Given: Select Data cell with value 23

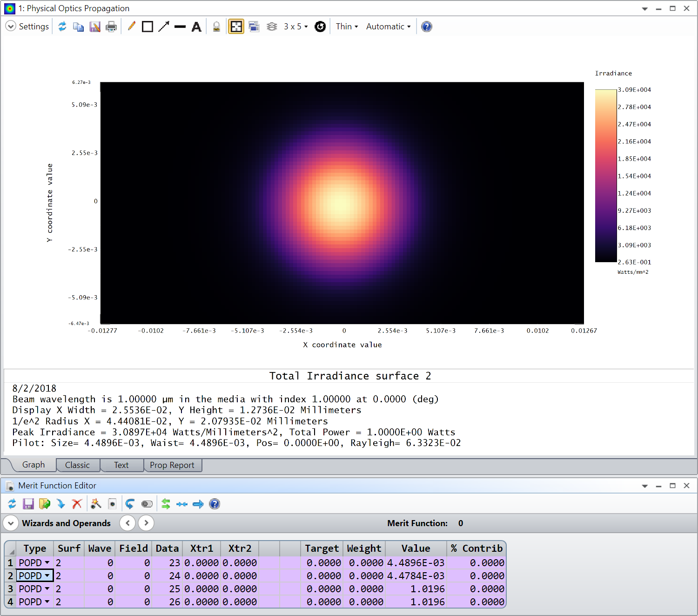Looking at the screenshot, I should coord(168,563).
